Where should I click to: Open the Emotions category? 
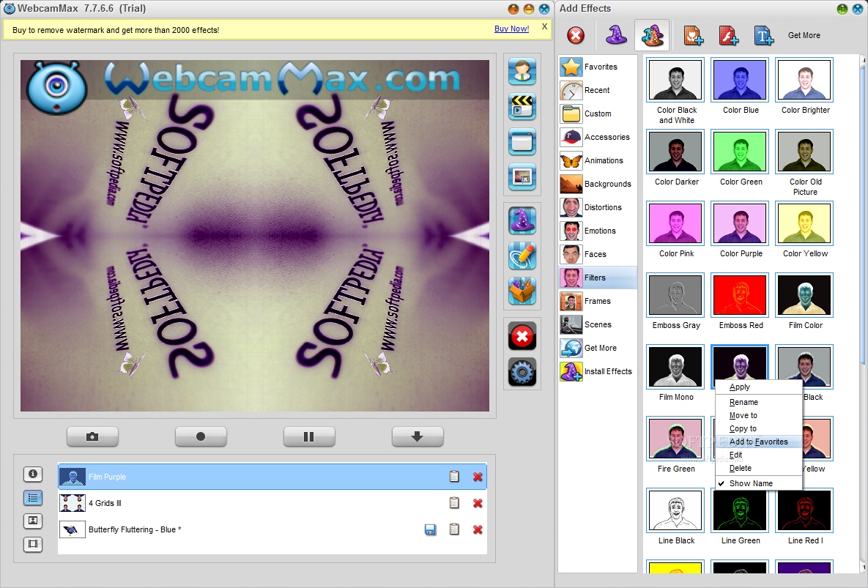point(598,231)
